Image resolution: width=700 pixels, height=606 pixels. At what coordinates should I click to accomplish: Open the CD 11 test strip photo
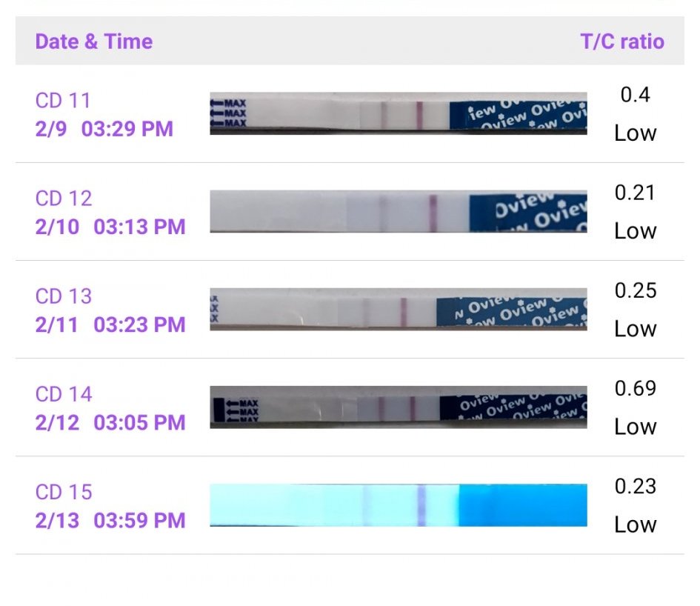pos(399,113)
